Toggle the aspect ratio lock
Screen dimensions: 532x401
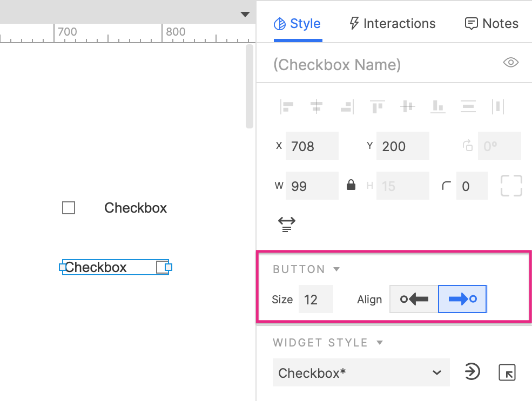[x=351, y=185]
